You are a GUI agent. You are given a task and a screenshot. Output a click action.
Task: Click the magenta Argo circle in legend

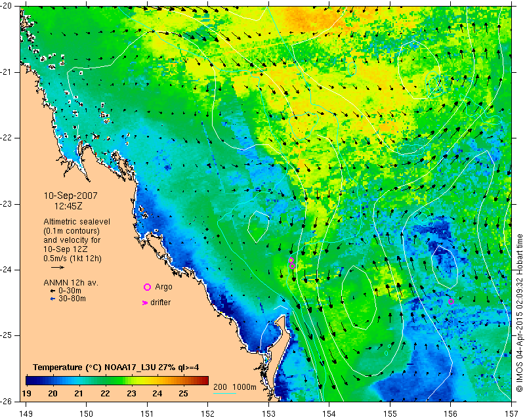coord(147,287)
